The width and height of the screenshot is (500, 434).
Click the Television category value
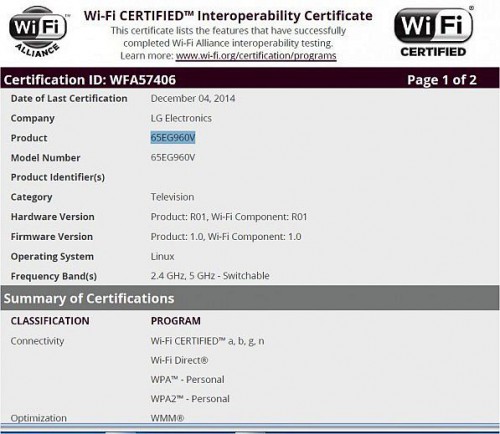click(x=172, y=197)
